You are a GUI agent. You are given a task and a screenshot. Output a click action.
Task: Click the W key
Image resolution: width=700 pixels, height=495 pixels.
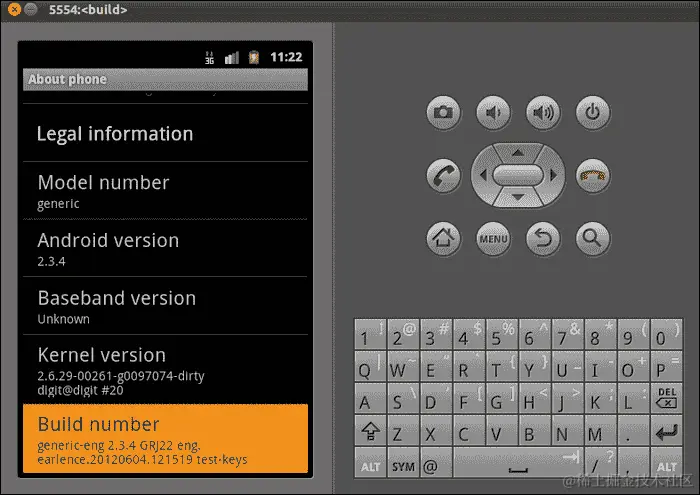(x=403, y=366)
